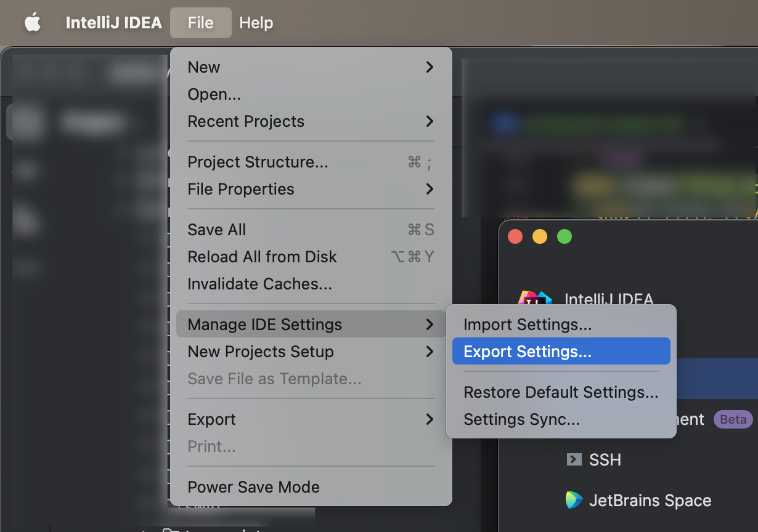
Task: Choose Restore Default Settings...
Action: (561, 392)
